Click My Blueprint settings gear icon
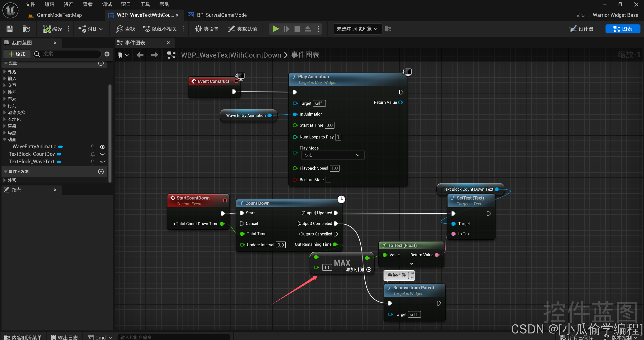The width and height of the screenshot is (644, 340). [x=107, y=54]
